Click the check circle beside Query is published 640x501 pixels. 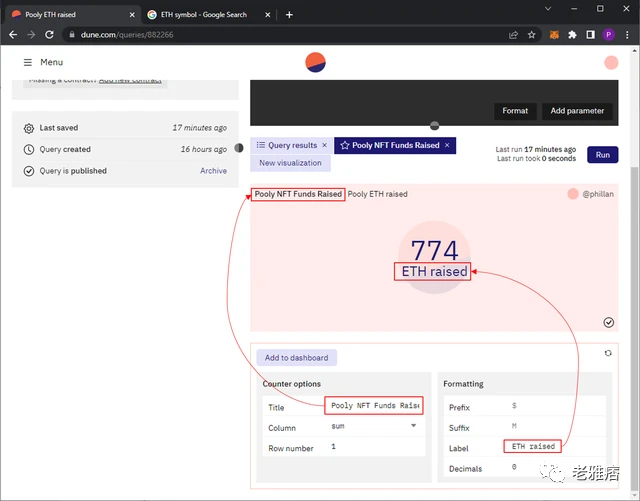29,171
